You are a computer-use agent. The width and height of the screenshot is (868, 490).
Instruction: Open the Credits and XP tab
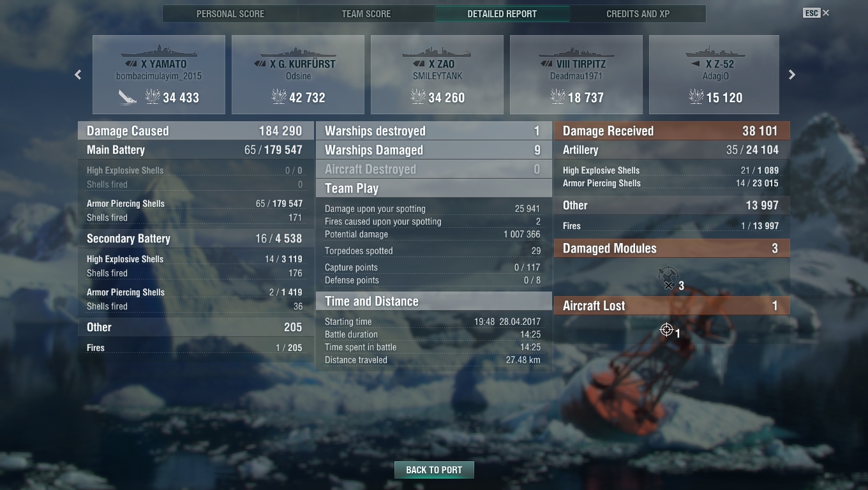pos(638,13)
